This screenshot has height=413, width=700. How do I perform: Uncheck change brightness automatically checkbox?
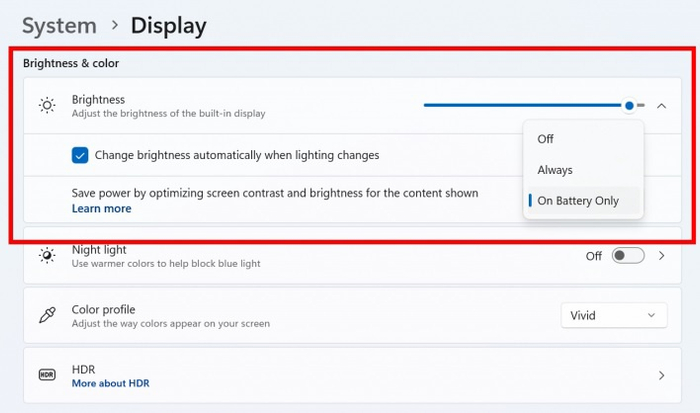pos(80,155)
